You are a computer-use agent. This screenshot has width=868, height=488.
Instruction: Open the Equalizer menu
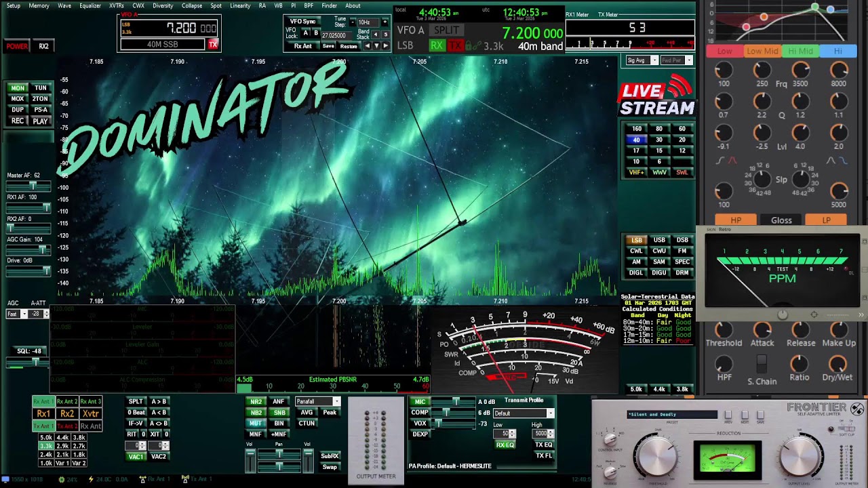90,5
